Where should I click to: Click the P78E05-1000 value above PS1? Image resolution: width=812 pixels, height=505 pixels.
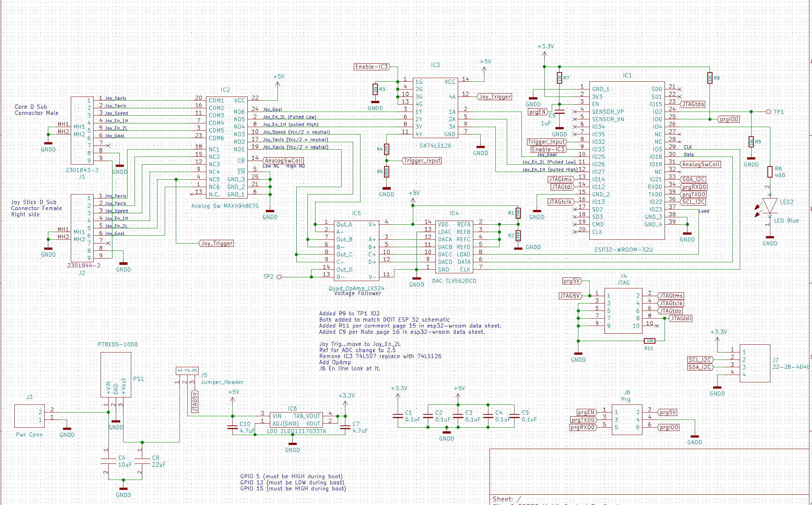pyautogui.click(x=118, y=344)
